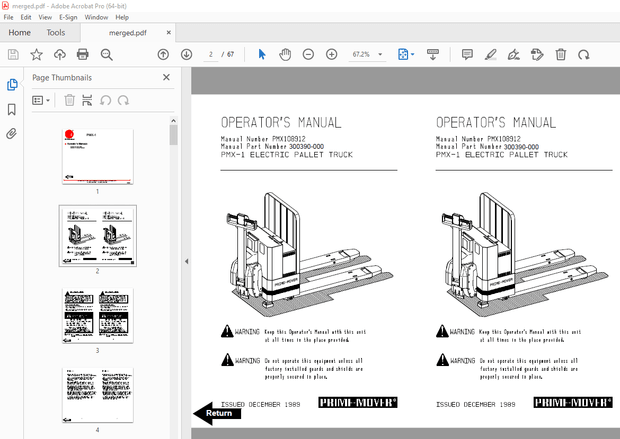Select page 2 thumbnail
The width and height of the screenshot is (620, 439).
tap(98, 236)
